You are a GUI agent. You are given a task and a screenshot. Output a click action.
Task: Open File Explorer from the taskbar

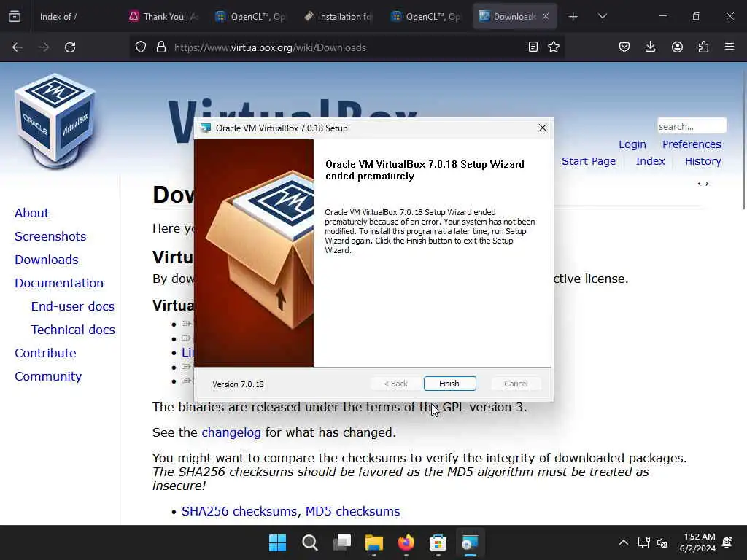point(374,542)
